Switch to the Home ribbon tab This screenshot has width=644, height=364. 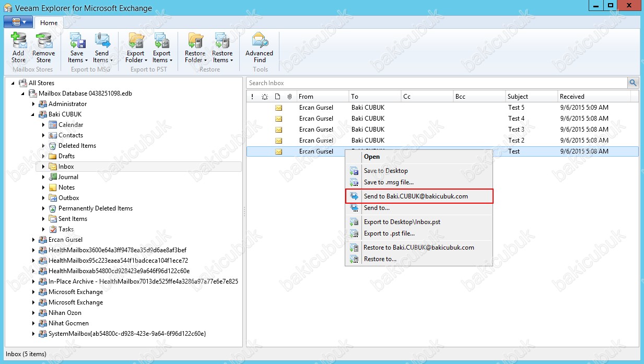tap(49, 22)
